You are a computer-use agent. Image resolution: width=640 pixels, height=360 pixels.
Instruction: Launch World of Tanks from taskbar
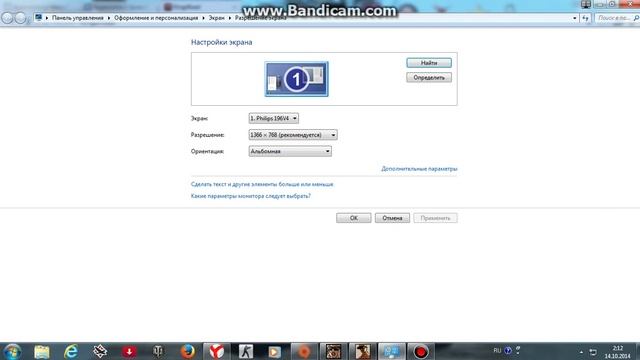(158, 351)
